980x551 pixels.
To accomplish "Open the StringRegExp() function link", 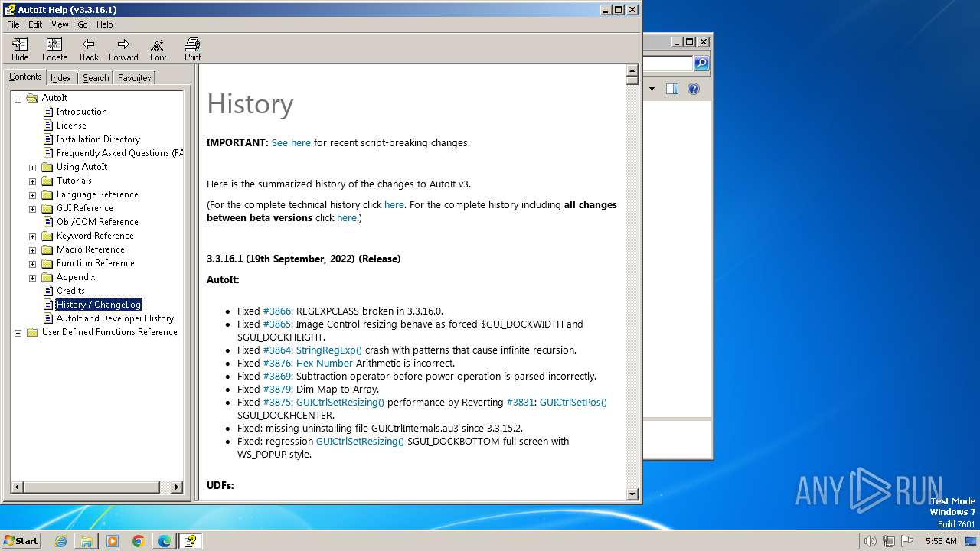I will [x=329, y=350].
